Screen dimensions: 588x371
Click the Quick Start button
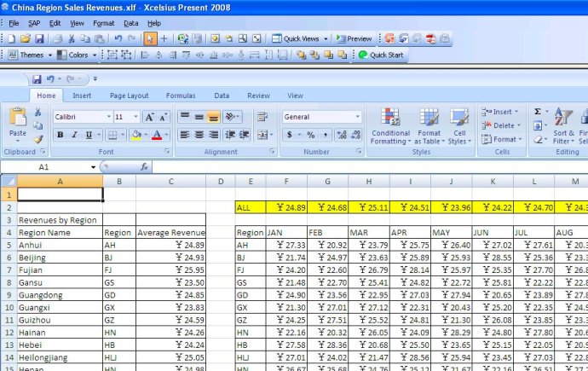tap(382, 55)
